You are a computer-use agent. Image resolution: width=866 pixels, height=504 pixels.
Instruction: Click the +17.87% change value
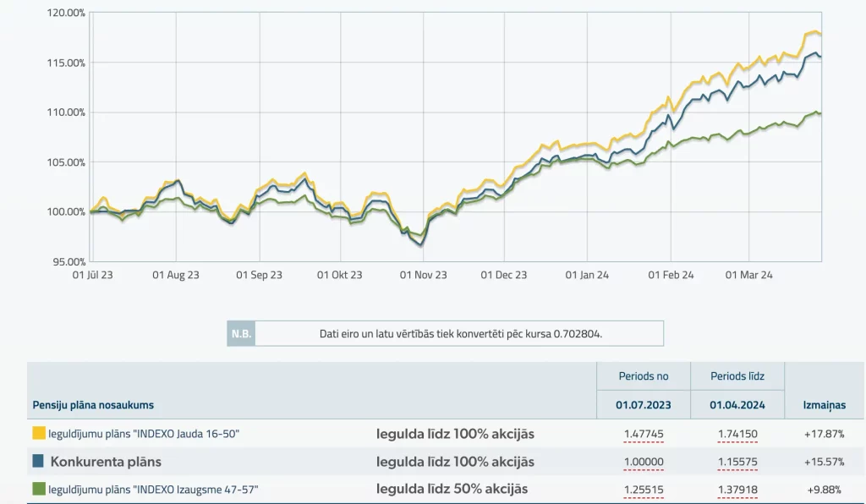pos(824,434)
